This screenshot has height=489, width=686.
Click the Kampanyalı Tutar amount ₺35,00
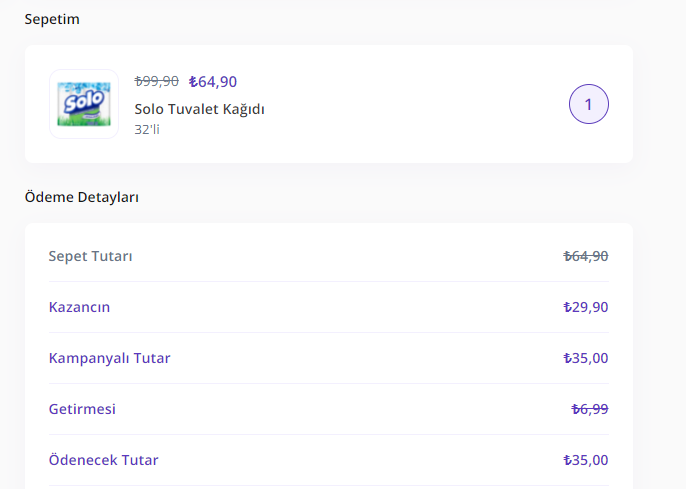point(586,358)
